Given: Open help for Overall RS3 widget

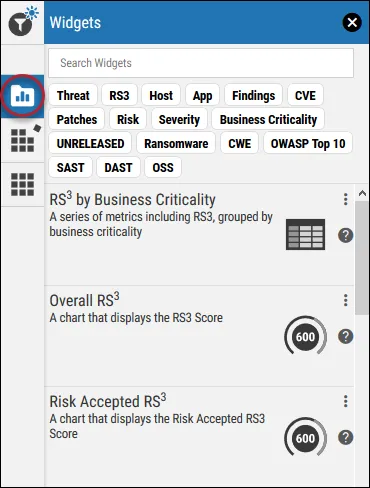Looking at the screenshot, I should (x=346, y=336).
